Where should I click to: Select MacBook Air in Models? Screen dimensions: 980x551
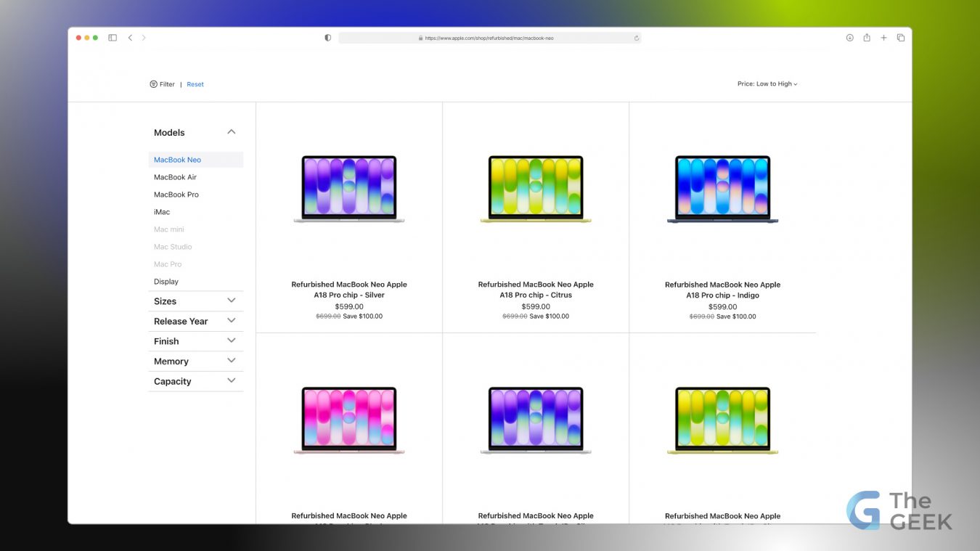pos(175,177)
